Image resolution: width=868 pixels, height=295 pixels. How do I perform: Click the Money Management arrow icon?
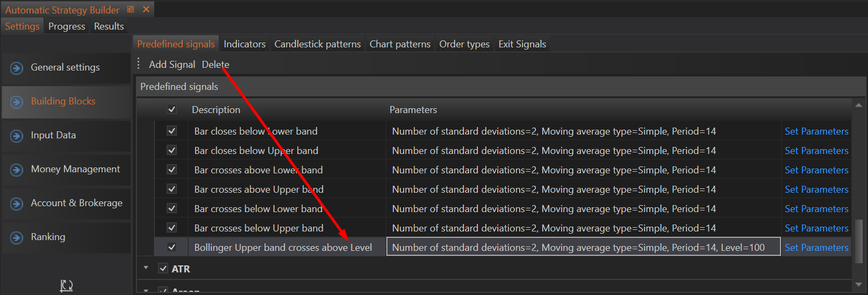tap(17, 170)
